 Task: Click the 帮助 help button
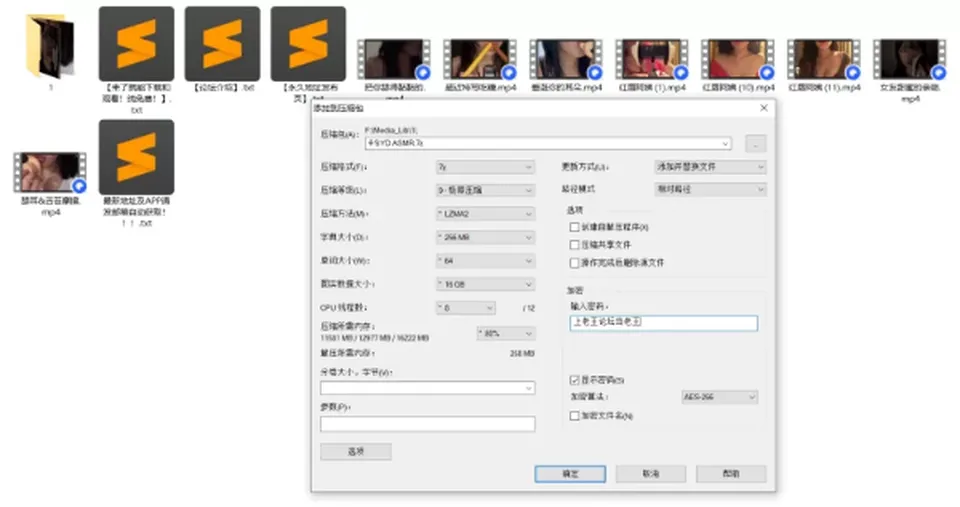[731, 474]
